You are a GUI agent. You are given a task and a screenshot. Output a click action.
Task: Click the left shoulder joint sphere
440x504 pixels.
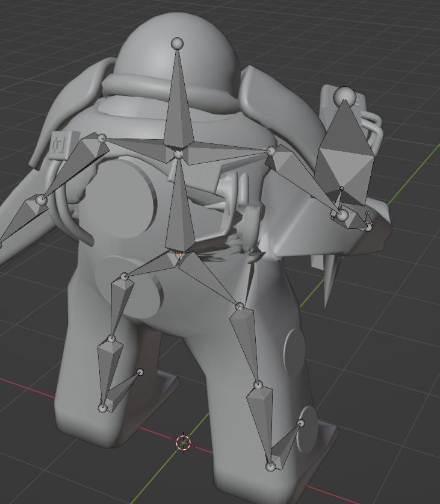coord(102,138)
